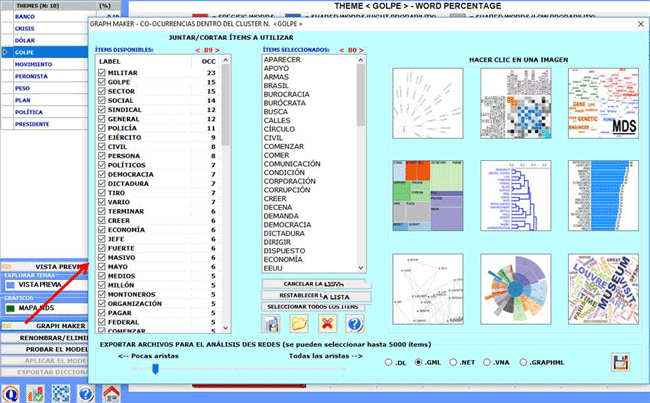650x403 pixels.
Task: Select the .NET export format
Action: 453,362
